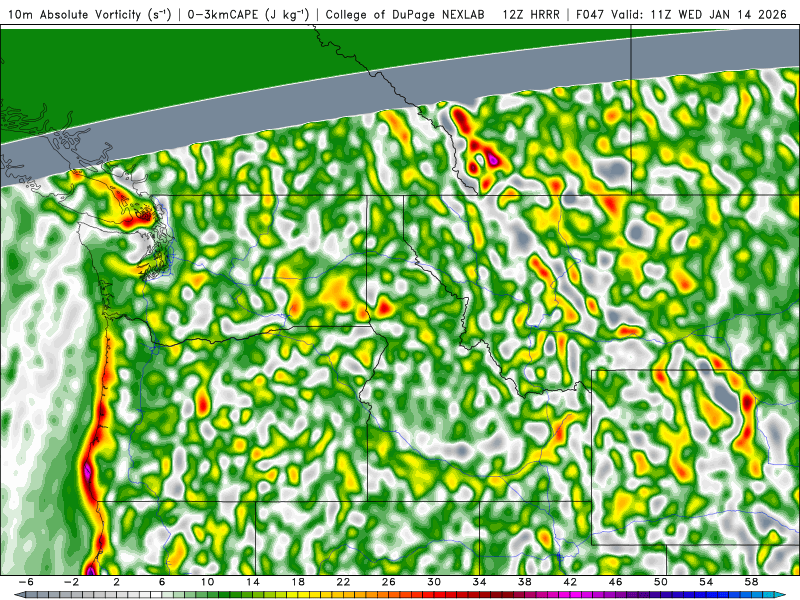Click the 34 color scale label

click(x=479, y=582)
